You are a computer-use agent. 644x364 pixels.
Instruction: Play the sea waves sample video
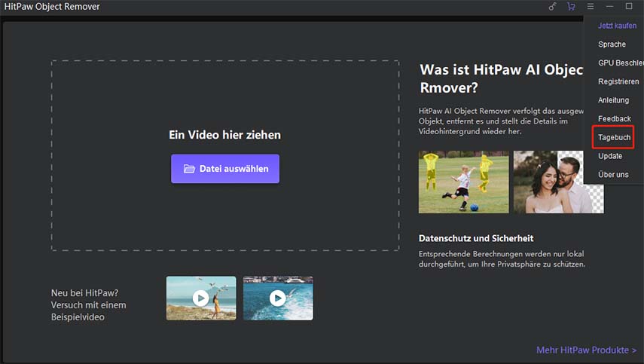(278, 298)
